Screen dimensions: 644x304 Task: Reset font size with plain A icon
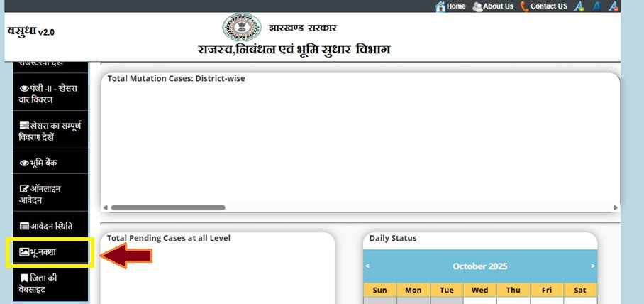[x=596, y=6]
